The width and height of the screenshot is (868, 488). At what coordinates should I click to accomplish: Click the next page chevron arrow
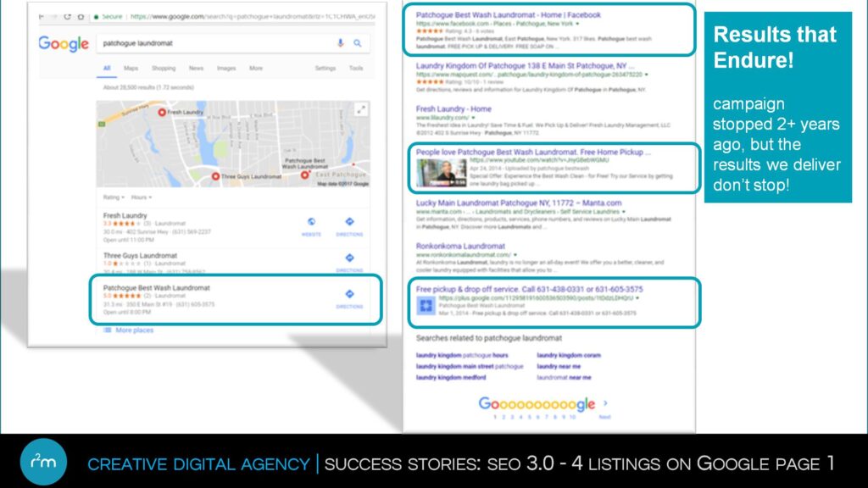click(x=605, y=403)
